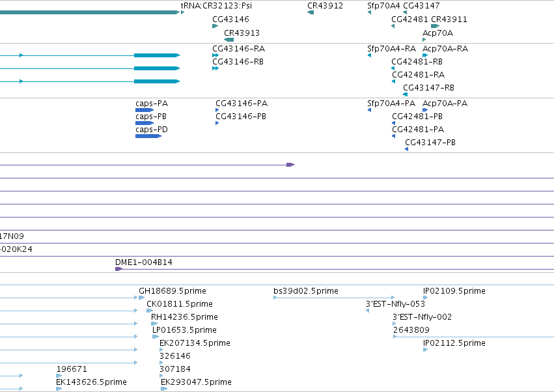This screenshot has height=392, width=554.
Task: Click the CR43912 gene label
Action: tap(325, 6)
